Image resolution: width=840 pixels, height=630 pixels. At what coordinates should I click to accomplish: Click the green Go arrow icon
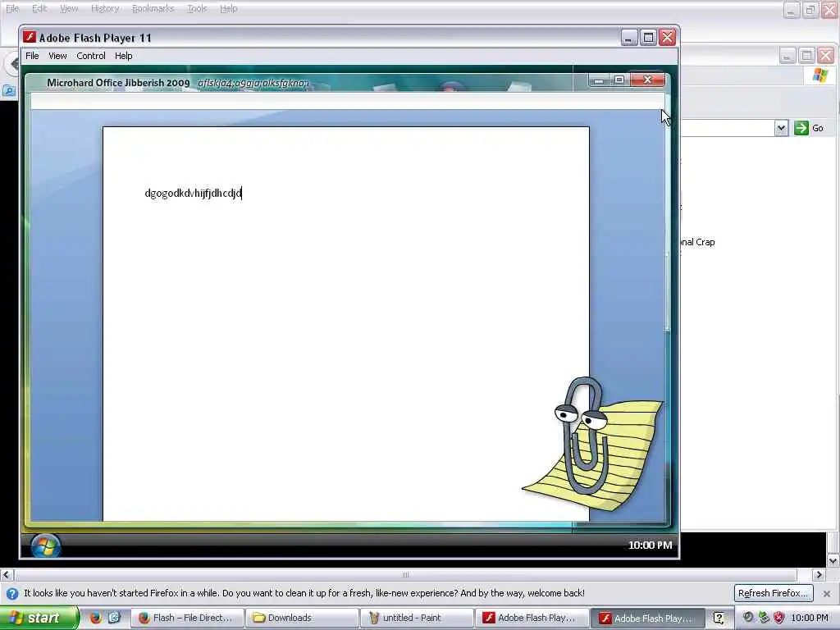pos(801,128)
